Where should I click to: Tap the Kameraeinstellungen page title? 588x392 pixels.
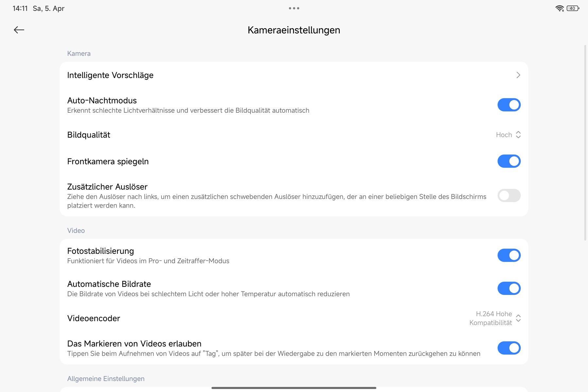click(x=294, y=30)
